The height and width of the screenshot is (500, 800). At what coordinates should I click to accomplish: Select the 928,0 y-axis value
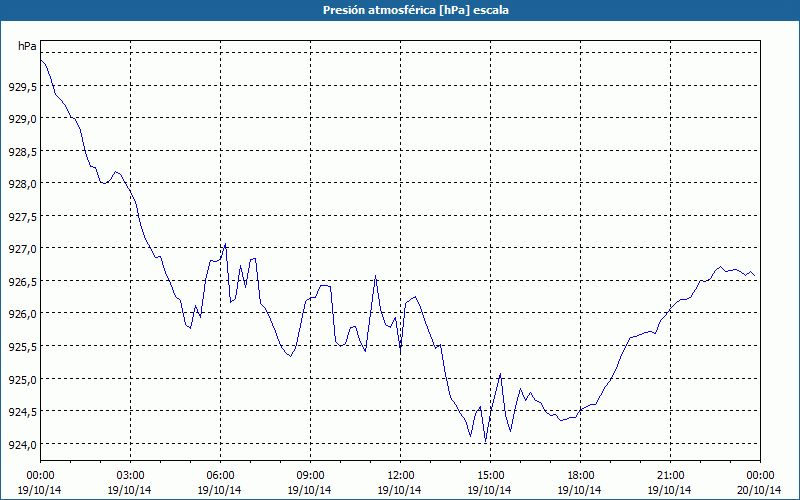click(x=22, y=184)
